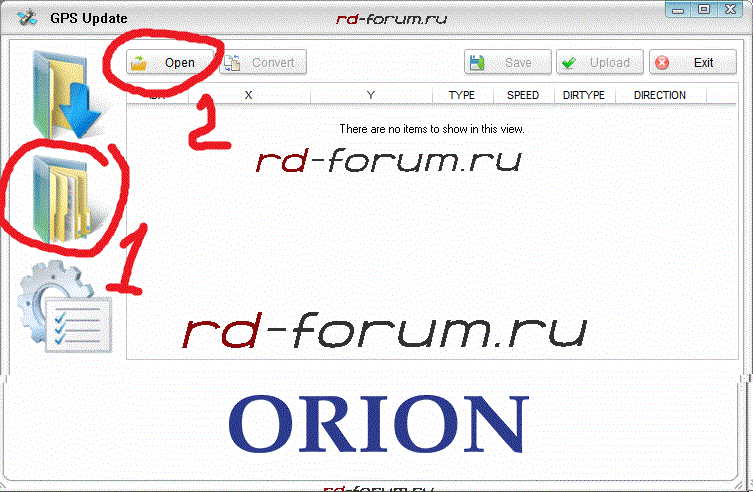Click the Save button with floppy disk
This screenshot has height=492, width=753.
click(x=507, y=62)
